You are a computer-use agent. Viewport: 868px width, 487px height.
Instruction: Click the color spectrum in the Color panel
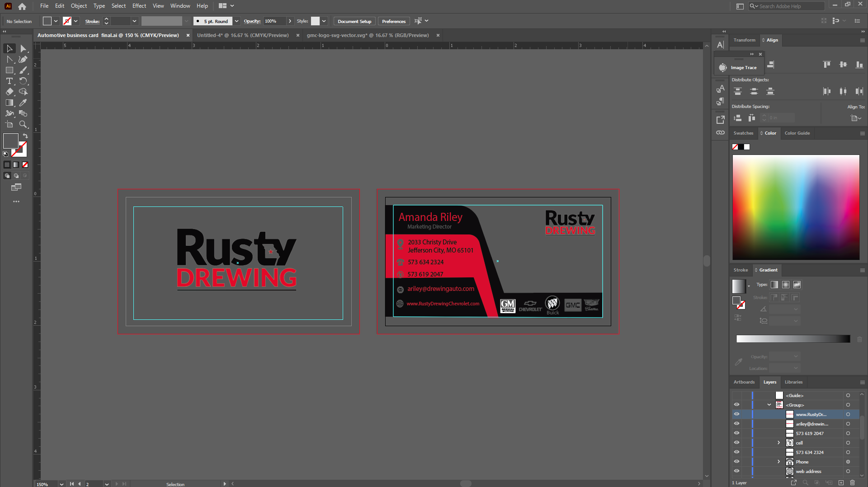coord(796,207)
